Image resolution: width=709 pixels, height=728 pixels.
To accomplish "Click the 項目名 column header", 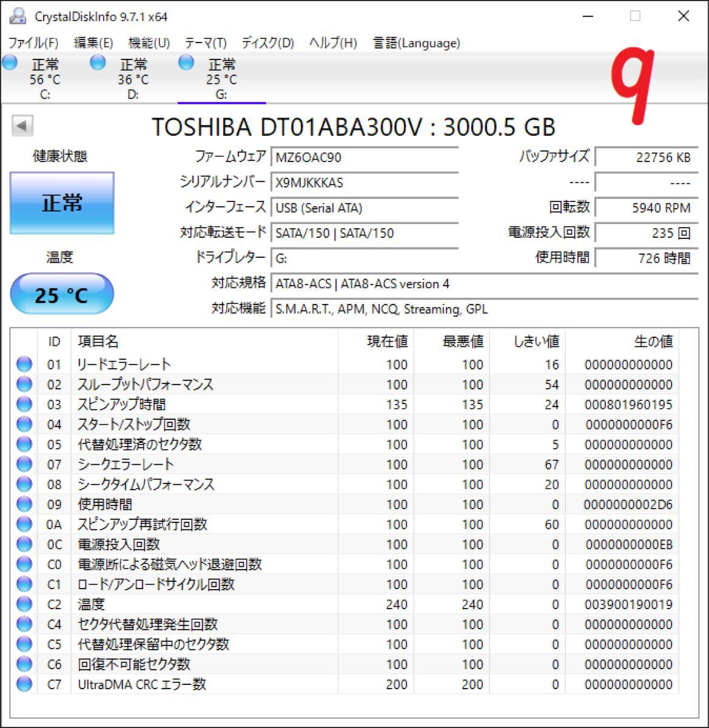I will [204, 342].
